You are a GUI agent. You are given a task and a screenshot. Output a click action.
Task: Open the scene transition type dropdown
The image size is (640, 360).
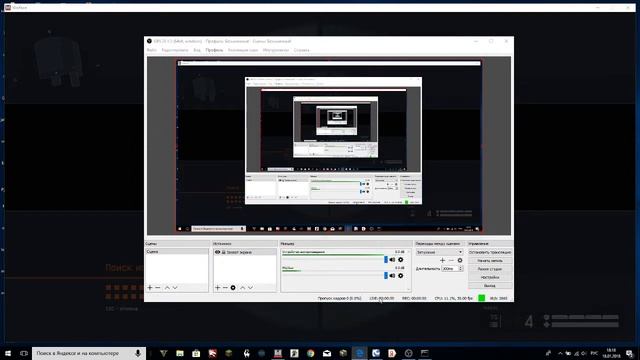439,252
